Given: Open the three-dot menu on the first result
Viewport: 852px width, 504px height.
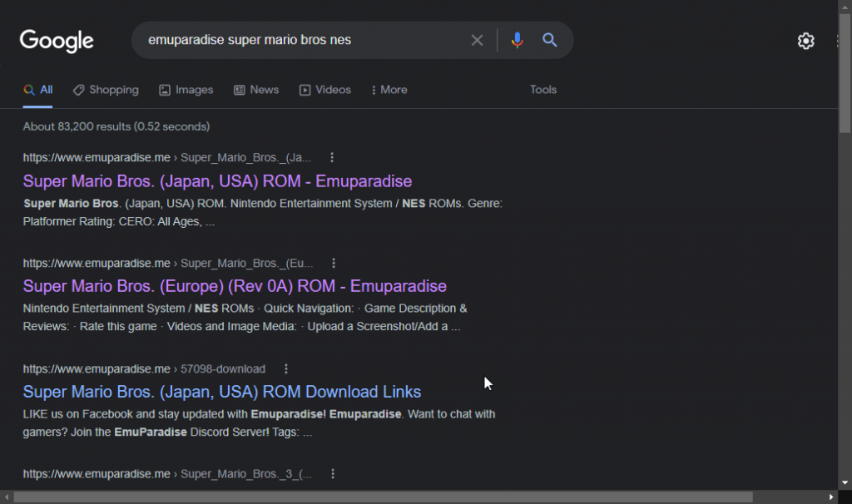Looking at the screenshot, I should pyautogui.click(x=332, y=156).
